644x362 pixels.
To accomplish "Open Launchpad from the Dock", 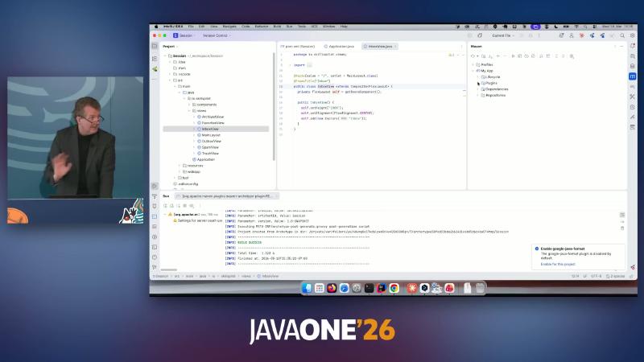I will point(319,288).
